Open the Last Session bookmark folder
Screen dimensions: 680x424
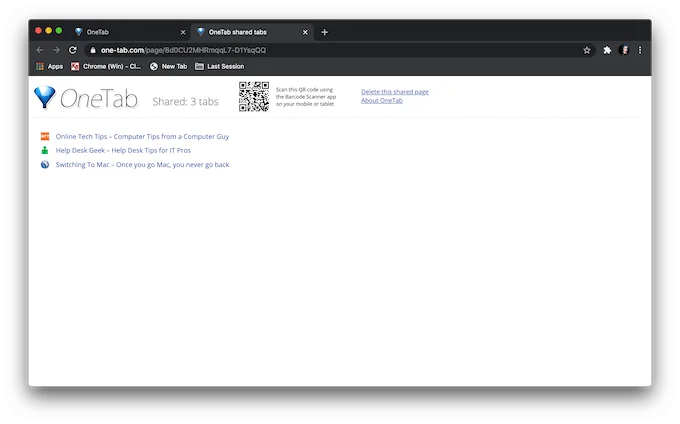219,66
